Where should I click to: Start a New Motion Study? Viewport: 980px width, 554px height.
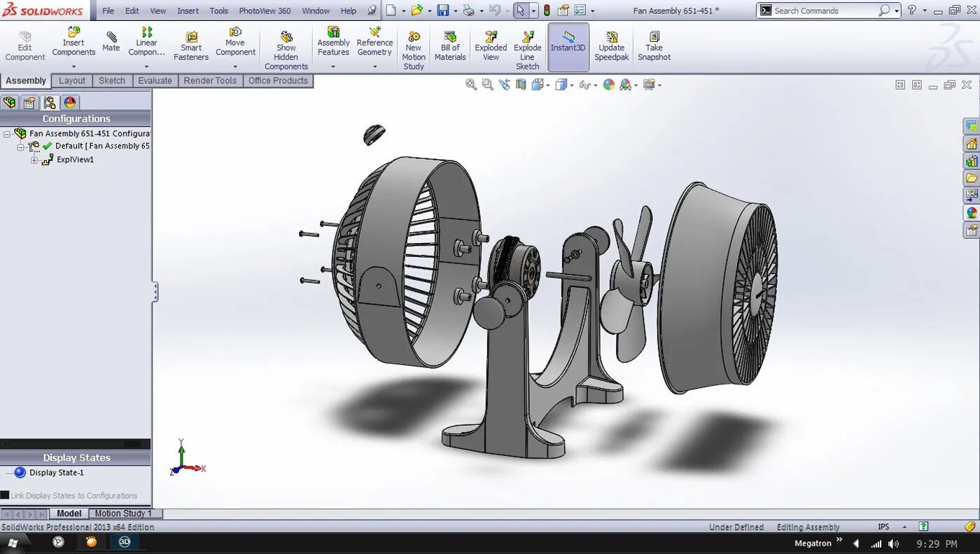point(414,50)
